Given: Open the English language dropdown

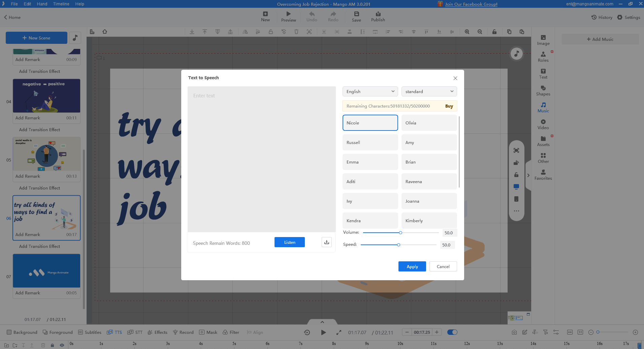Looking at the screenshot, I should click(x=370, y=91).
